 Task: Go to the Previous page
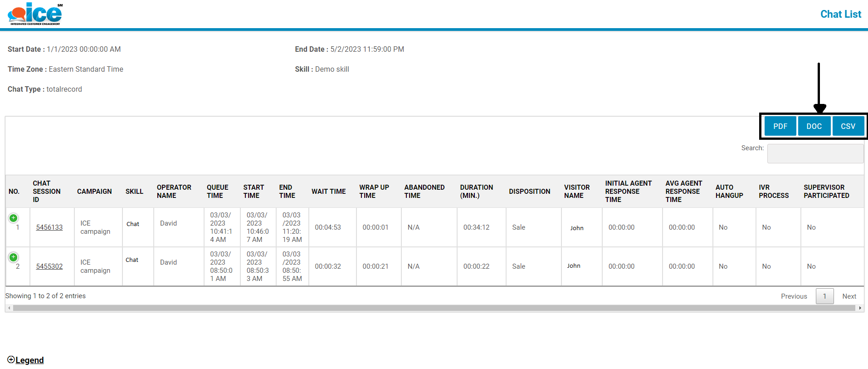(x=794, y=296)
